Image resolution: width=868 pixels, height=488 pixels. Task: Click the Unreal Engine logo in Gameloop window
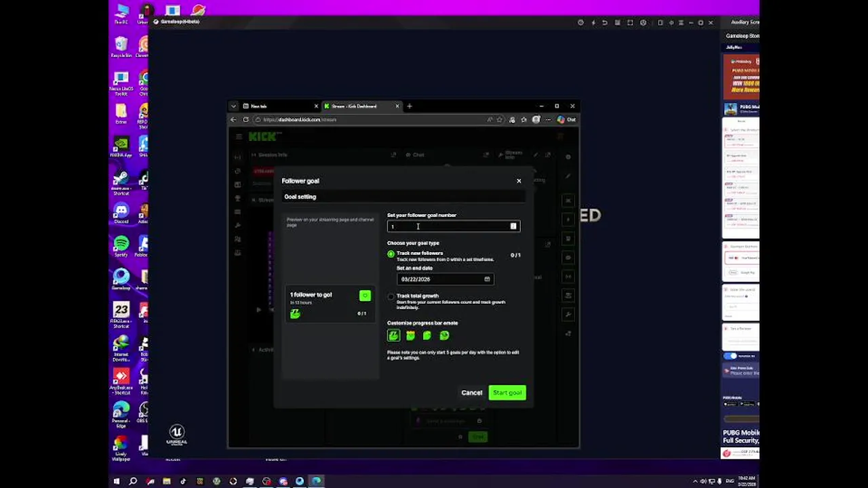tap(177, 434)
